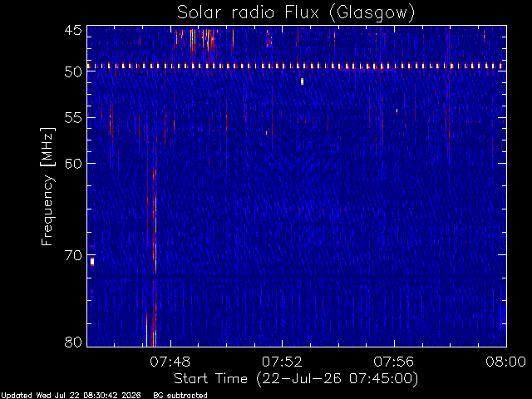Click the Updated timestamp text at bottom

(x=71, y=396)
